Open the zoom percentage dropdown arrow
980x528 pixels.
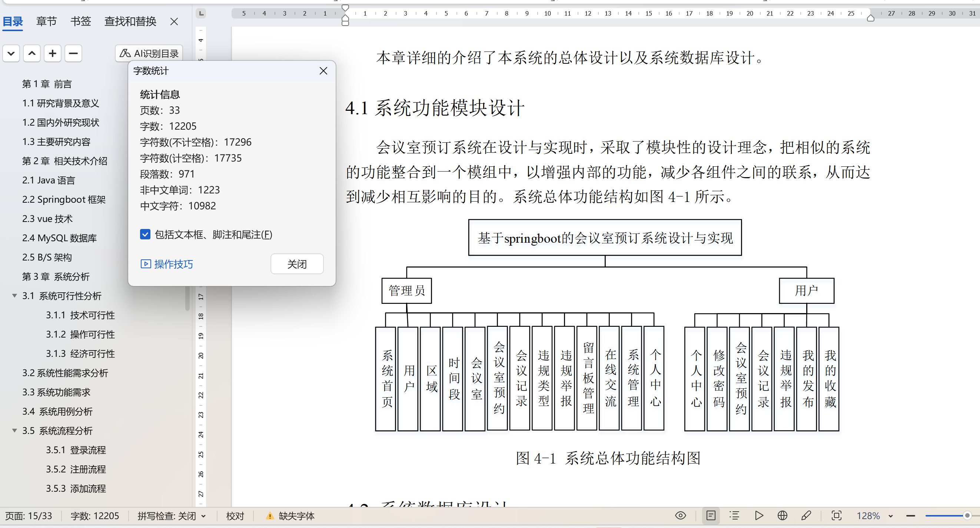(x=891, y=516)
